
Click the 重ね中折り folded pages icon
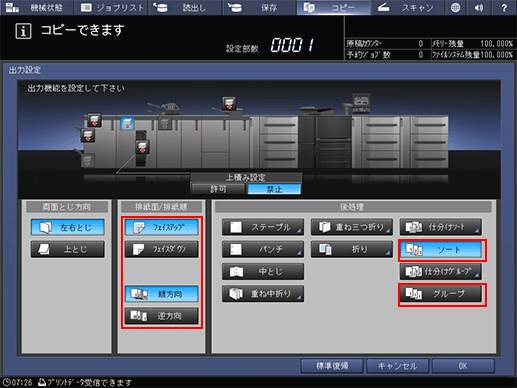pos(236,294)
